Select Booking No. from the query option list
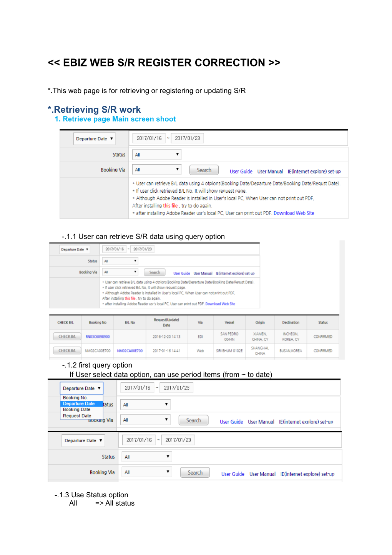Screen dimensions: 392x555 point(75,397)
